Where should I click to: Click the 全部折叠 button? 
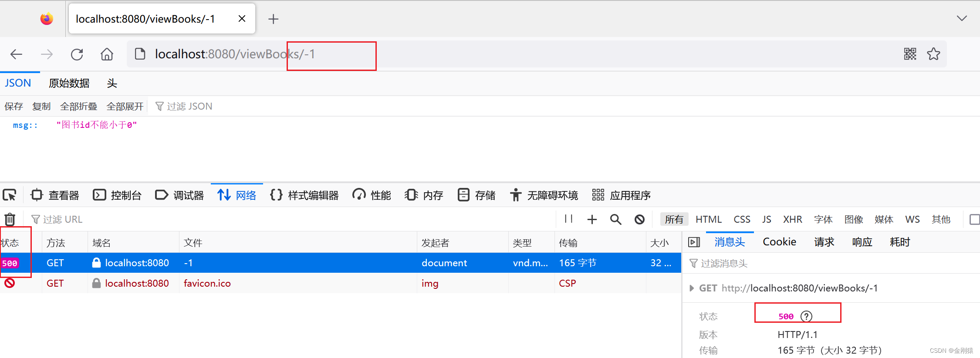[x=79, y=107]
